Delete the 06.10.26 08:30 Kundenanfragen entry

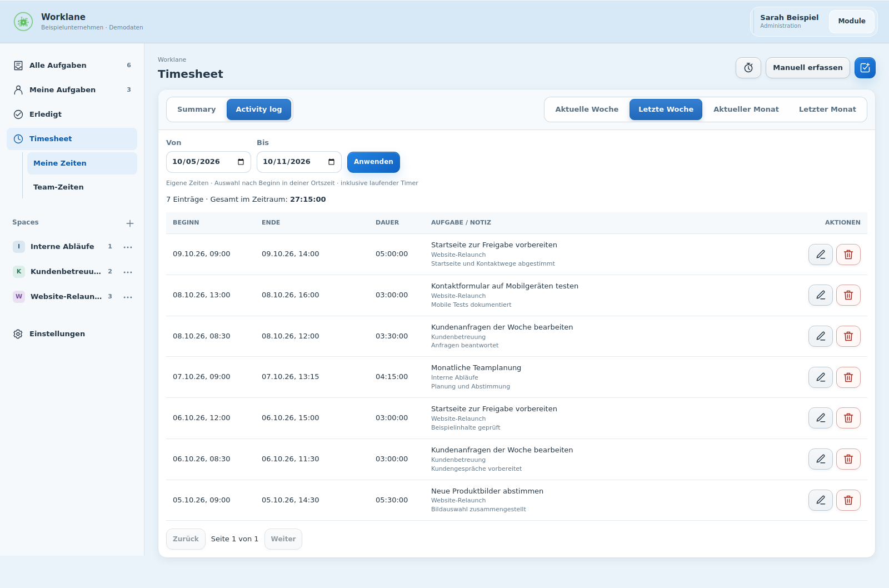(848, 459)
